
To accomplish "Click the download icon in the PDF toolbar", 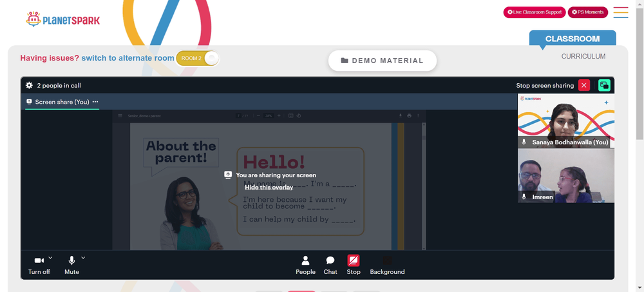I will tap(401, 115).
